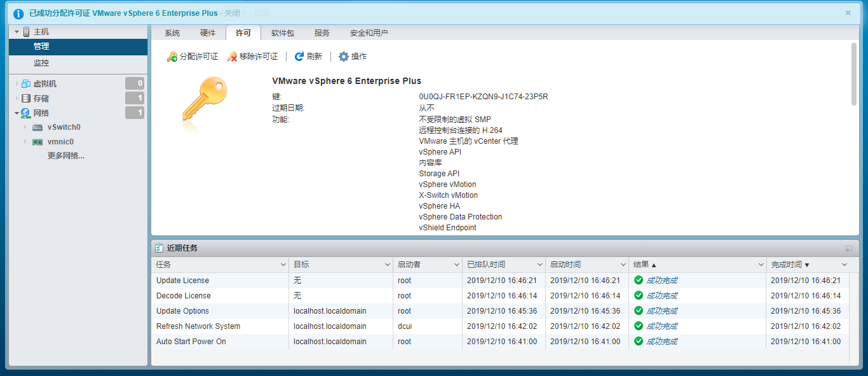Click the Remove License (移除许可证) icon
The width and height of the screenshot is (868, 376).
(x=232, y=57)
